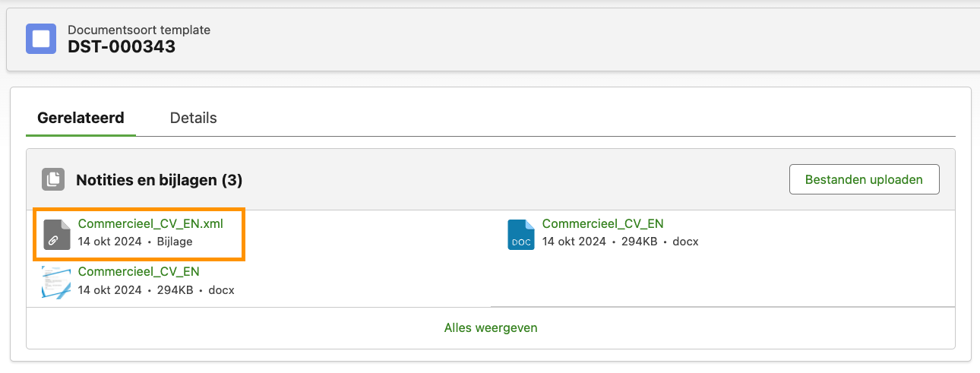Image resolution: width=980 pixels, height=373 pixels.
Task: Open the Commercieel_CV_EN.xml attachment link
Action: pos(150,223)
